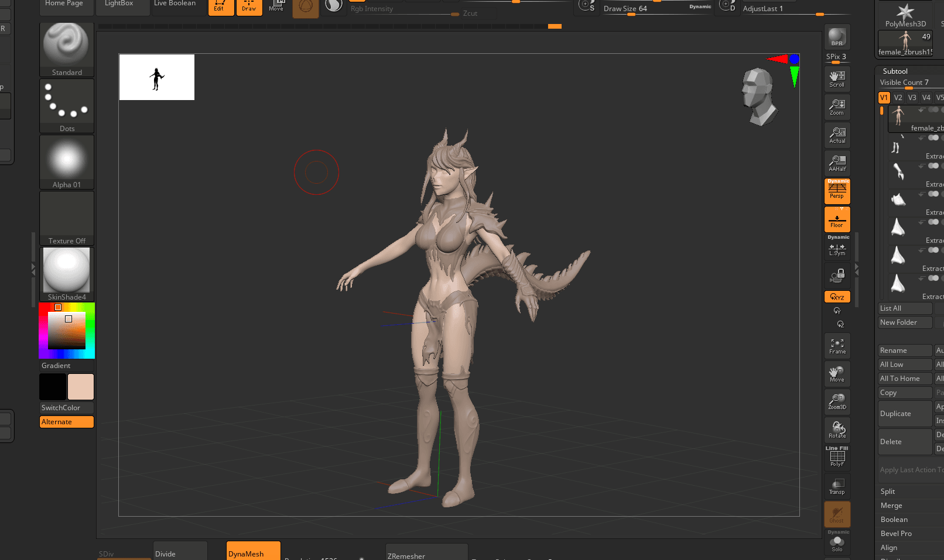The image size is (944, 560).
Task: Select the legs Extract subtool
Action: pos(916,147)
